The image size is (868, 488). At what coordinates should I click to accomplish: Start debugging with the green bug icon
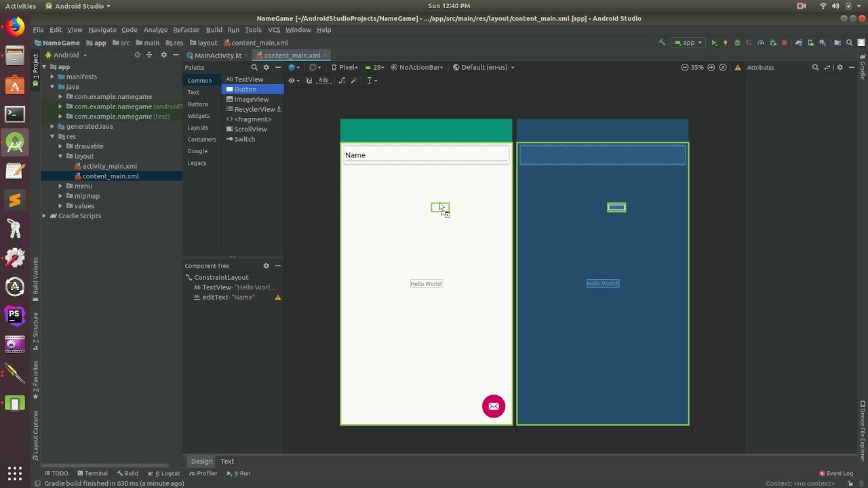click(737, 43)
